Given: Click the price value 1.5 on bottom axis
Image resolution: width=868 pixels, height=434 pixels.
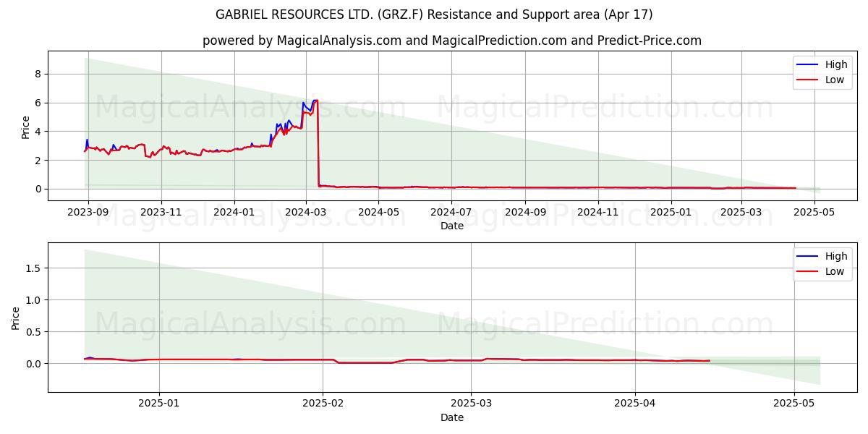Looking at the screenshot, I should pyautogui.click(x=35, y=268).
